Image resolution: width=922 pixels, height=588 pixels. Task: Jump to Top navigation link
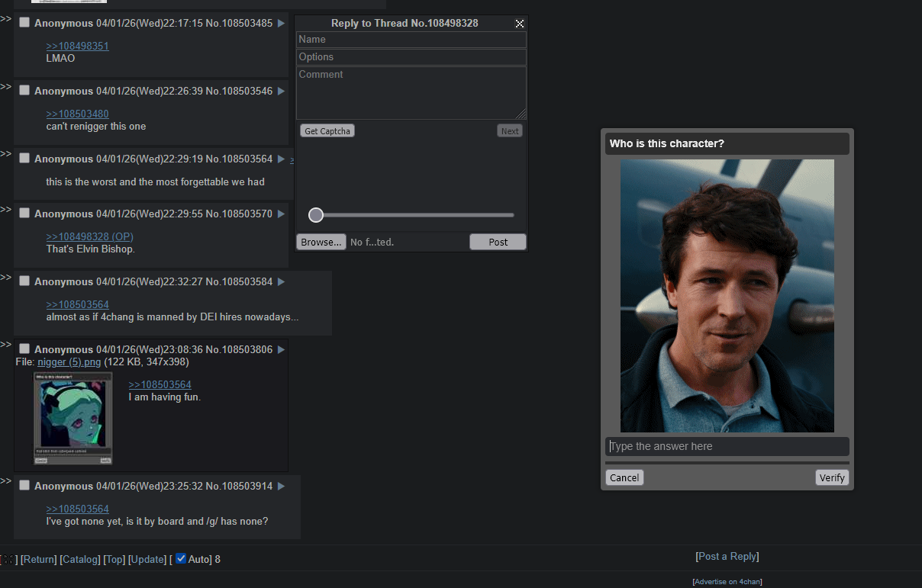point(115,559)
